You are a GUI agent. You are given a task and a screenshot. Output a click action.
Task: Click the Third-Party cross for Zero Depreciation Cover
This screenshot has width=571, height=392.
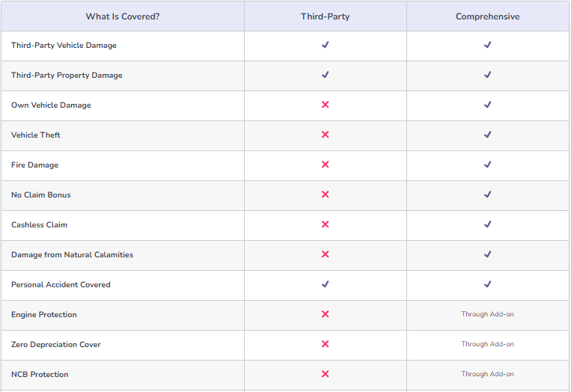(325, 344)
